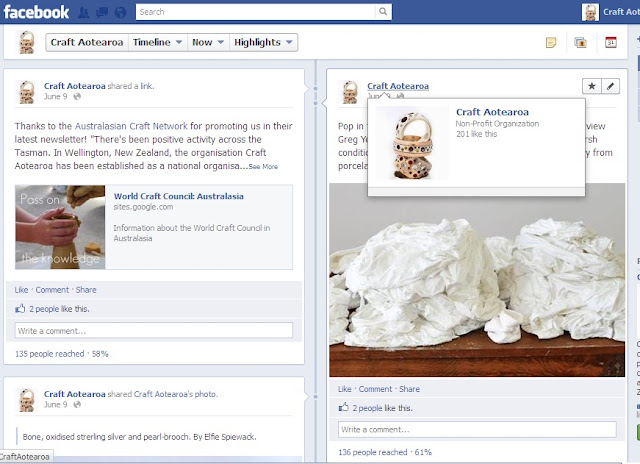Click the June 9 date of shared link post
640x464 pixels.
[56, 96]
